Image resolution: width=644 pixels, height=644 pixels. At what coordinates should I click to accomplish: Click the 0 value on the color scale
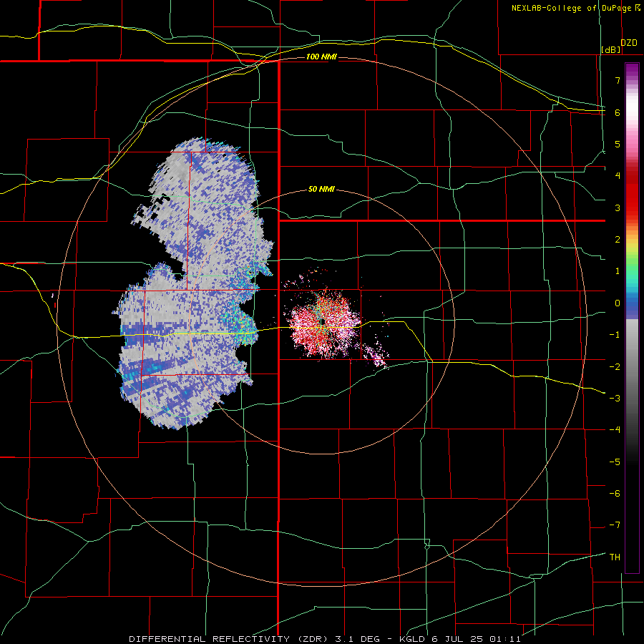click(618, 303)
